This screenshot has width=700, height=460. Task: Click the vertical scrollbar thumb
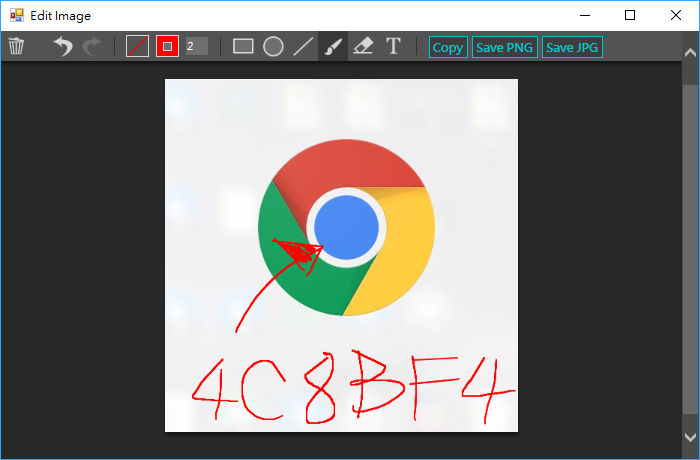691,249
